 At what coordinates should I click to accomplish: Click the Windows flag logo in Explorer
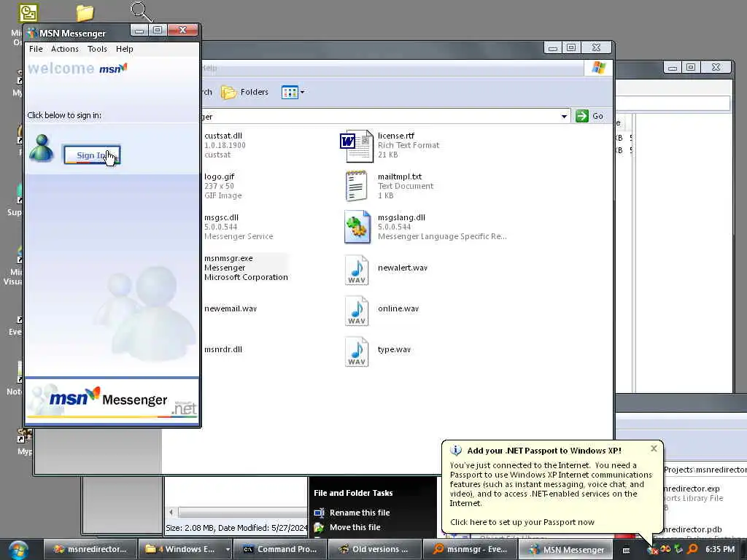[x=598, y=68]
